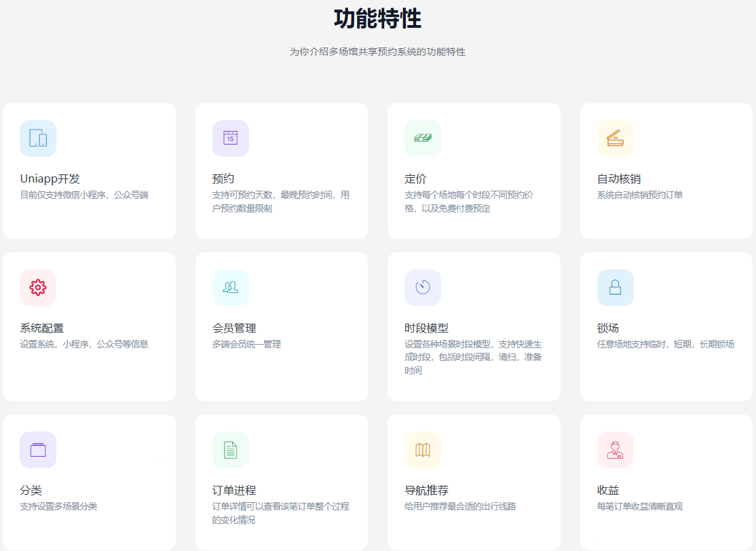This screenshot has height=551, width=756.
Task: Click the 会员管理 users icon
Action: coord(230,288)
